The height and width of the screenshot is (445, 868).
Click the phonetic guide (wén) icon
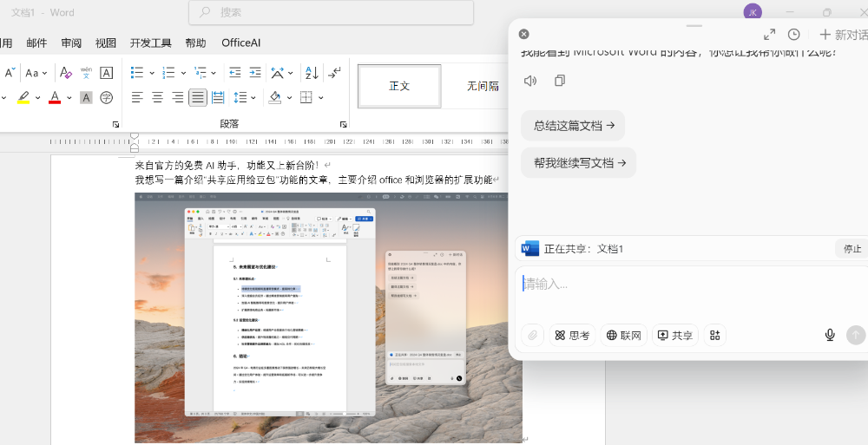point(86,73)
